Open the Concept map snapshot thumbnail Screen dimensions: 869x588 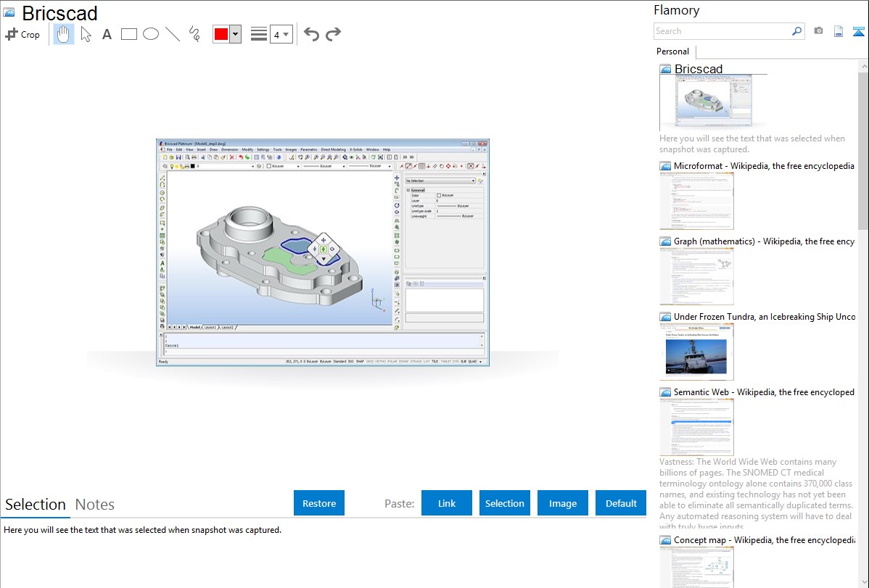(x=696, y=567)
